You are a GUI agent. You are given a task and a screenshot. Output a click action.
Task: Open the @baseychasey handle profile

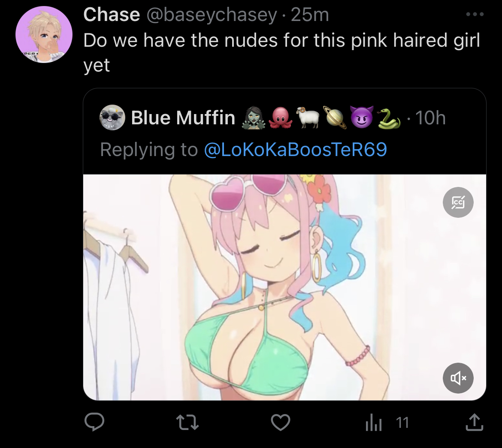212,15
